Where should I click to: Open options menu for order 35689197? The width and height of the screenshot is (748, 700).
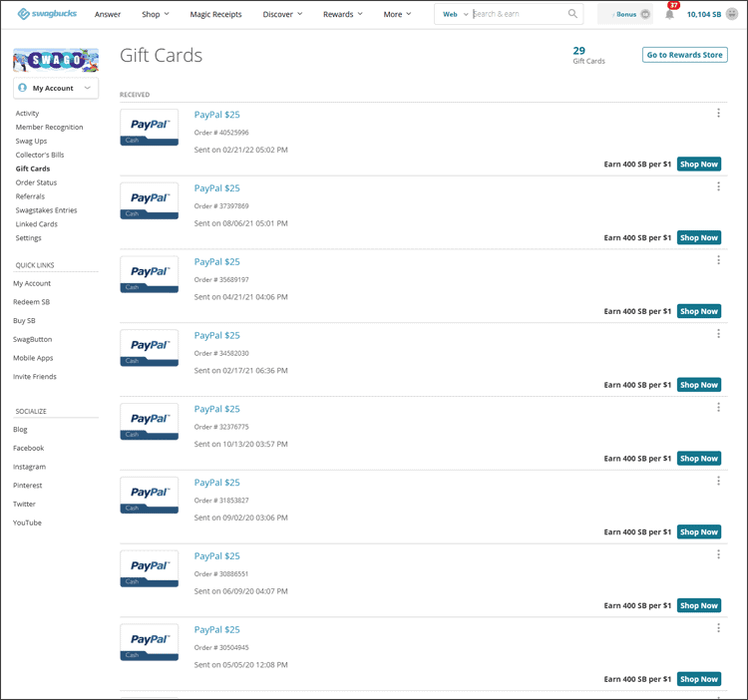[718, 260]
